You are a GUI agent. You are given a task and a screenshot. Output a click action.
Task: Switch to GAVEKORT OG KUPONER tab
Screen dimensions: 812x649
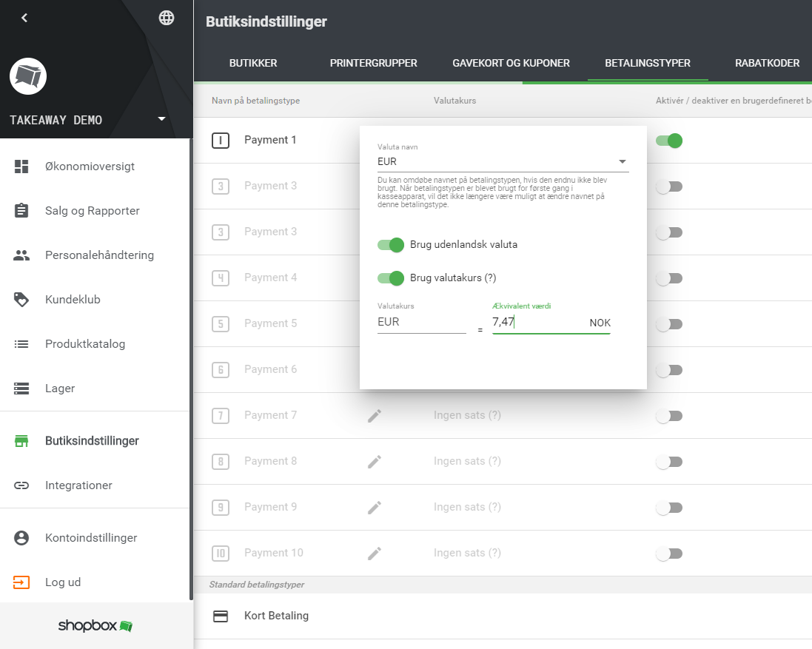click(x=511, y=63)
